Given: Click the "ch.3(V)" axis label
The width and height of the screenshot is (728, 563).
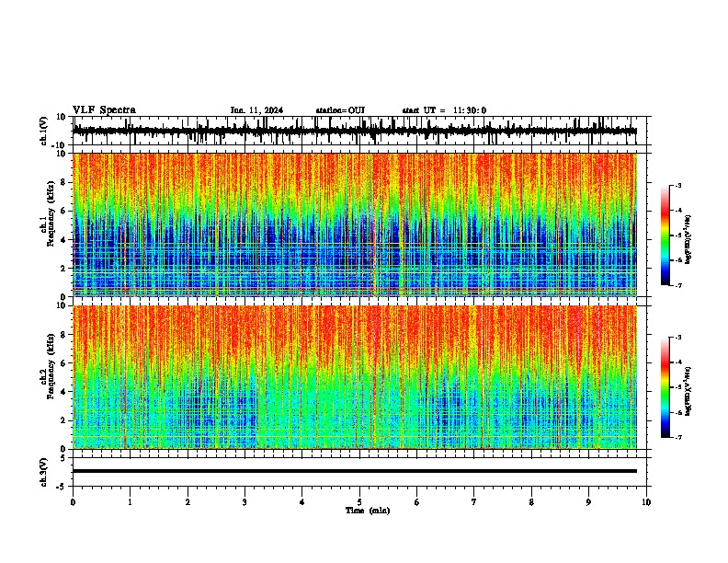Looking at the screenshot, I should 44,472.
